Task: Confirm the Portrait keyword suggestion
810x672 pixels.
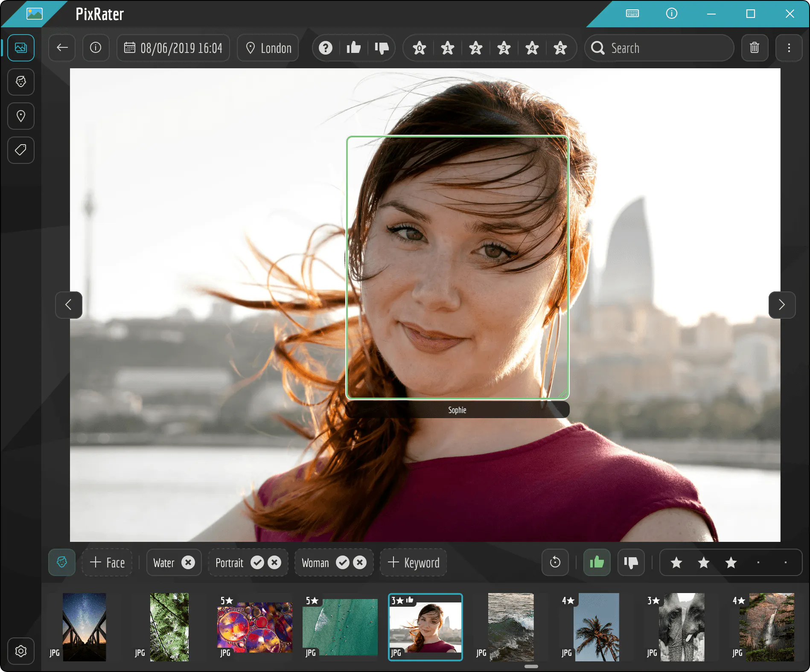Action: [x=257, y=562]
